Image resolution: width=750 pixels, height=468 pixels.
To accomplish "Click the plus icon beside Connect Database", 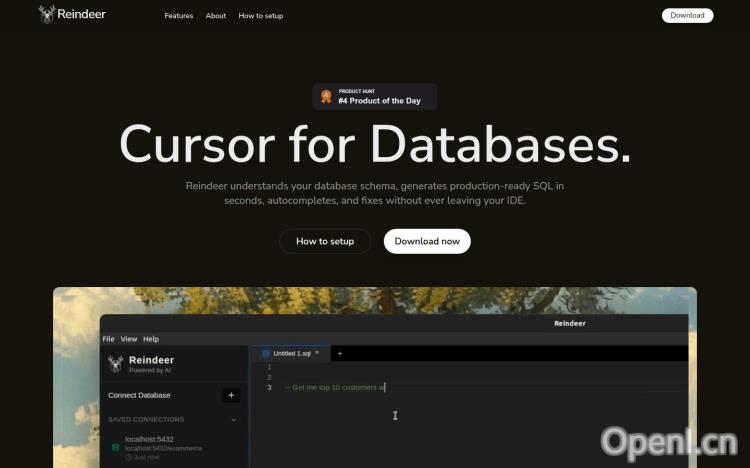I will 231,395.
